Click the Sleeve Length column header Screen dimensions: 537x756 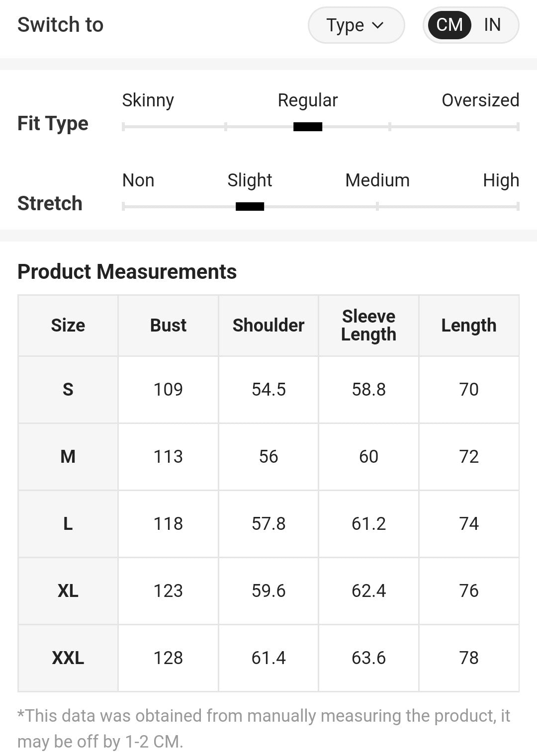[x=368, y=326]
